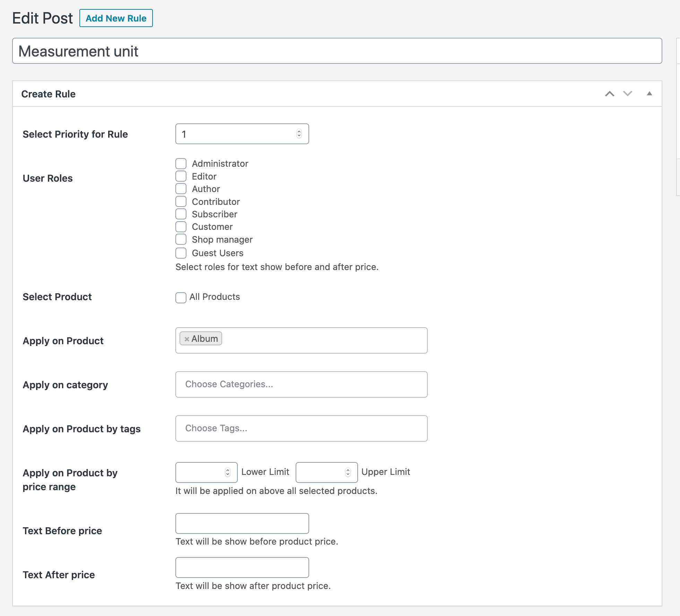
Task: Adjust the priority number stepper
Action: [x=299, y=134]
